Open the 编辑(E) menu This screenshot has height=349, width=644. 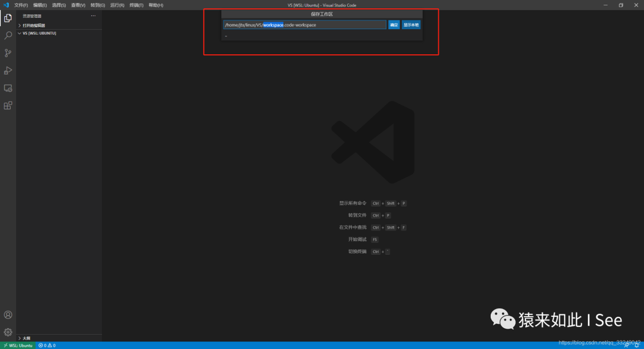coord(40,5)
